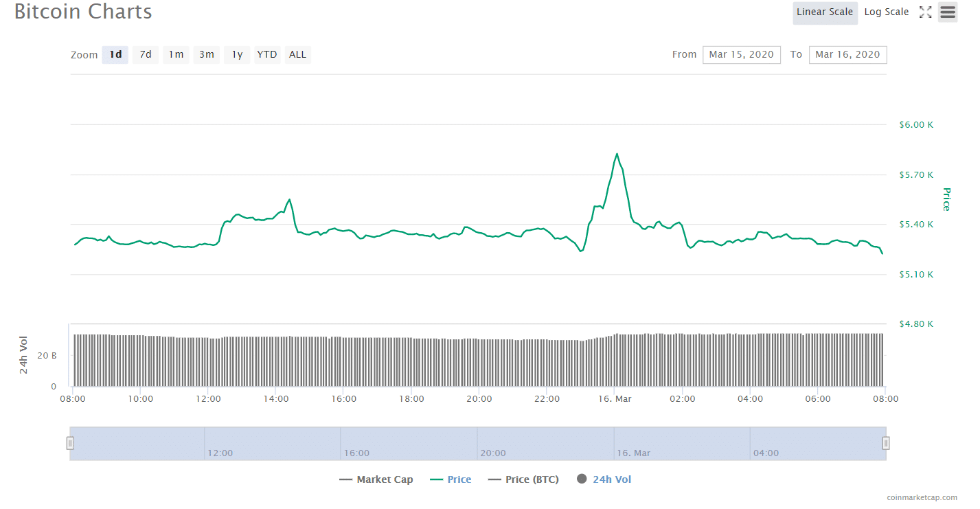Grab the right navigator range handle

(886, 443)
